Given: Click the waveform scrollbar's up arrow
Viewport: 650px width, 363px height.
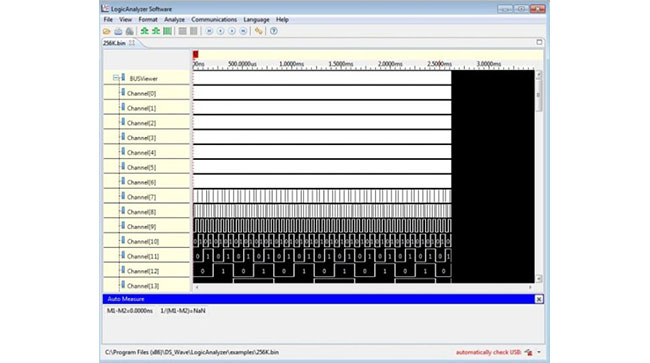Looking at the screenshot, I should 539,75.
